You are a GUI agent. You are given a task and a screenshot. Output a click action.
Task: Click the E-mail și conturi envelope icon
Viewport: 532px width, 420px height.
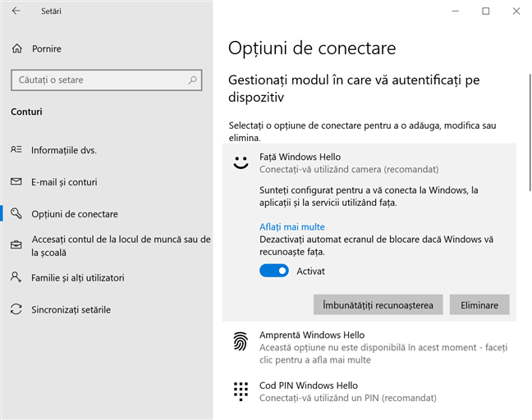coord(16,181)
